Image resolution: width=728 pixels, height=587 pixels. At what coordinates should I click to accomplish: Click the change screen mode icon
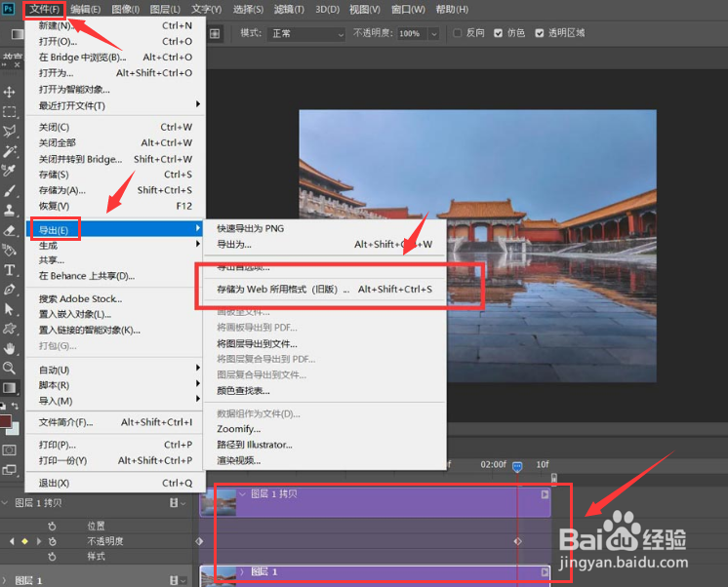pos(10,470)
